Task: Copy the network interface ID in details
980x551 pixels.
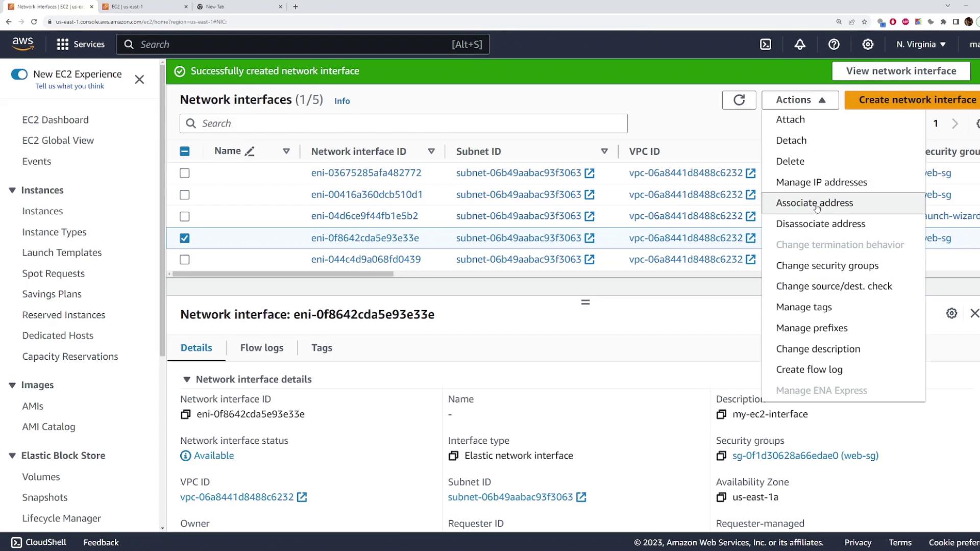Action: 186,414
